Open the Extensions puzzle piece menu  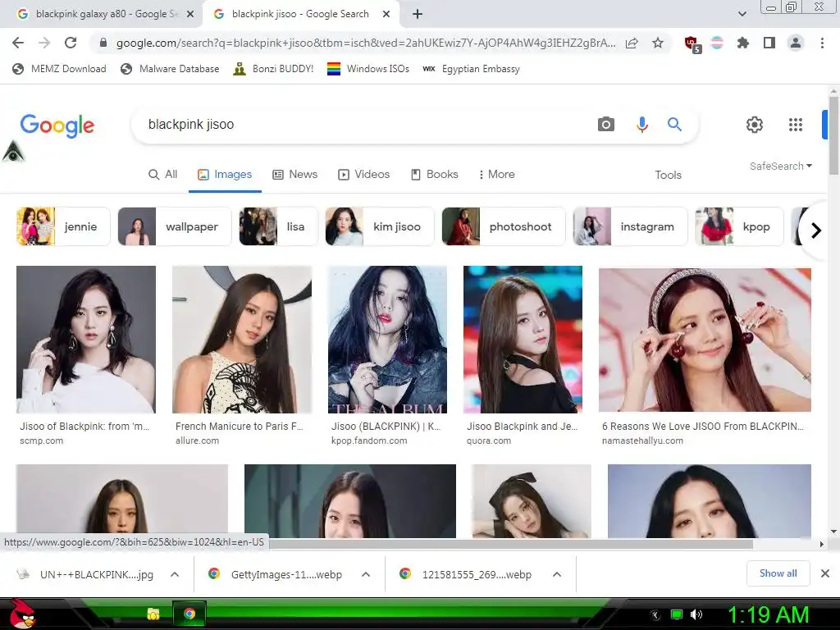tap(743, 43)
